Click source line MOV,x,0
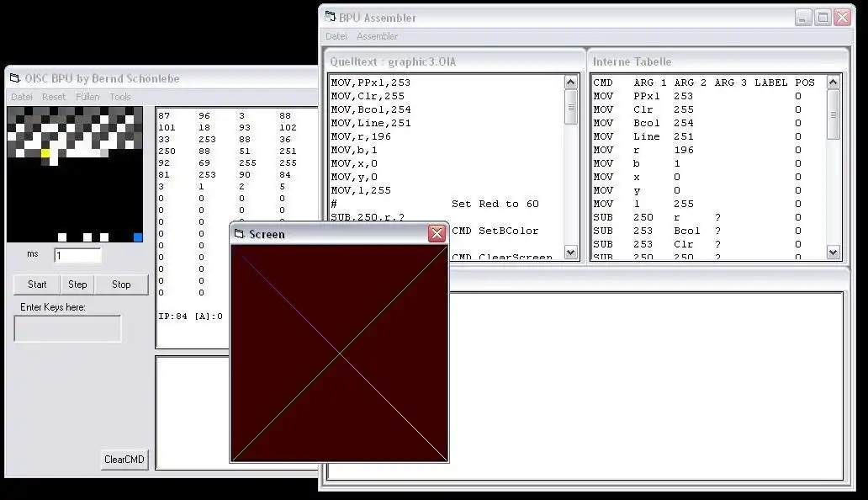The width and height of the screenshot is (868, 500). [354, 163]
